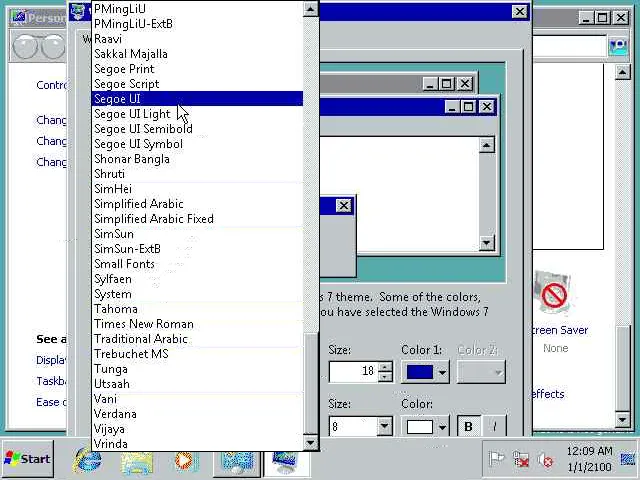Open font Size 8 dropdown
The image size is (640, 480).
[x=384, y=427]
